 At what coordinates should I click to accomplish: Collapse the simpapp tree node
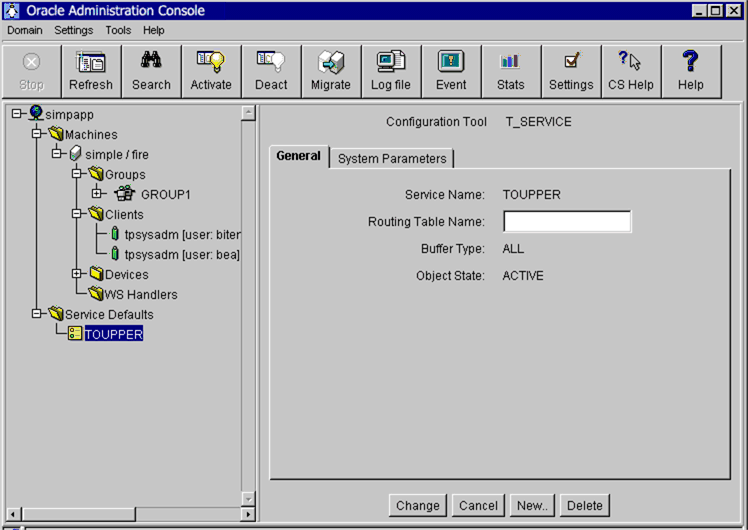(x=17, y=114)
